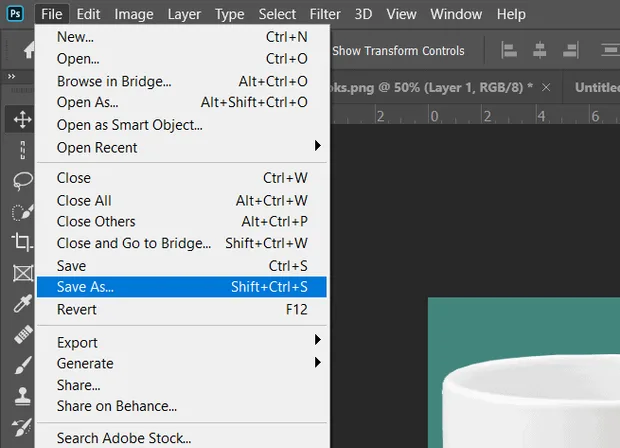Open the Type menu

click(229, 14)
